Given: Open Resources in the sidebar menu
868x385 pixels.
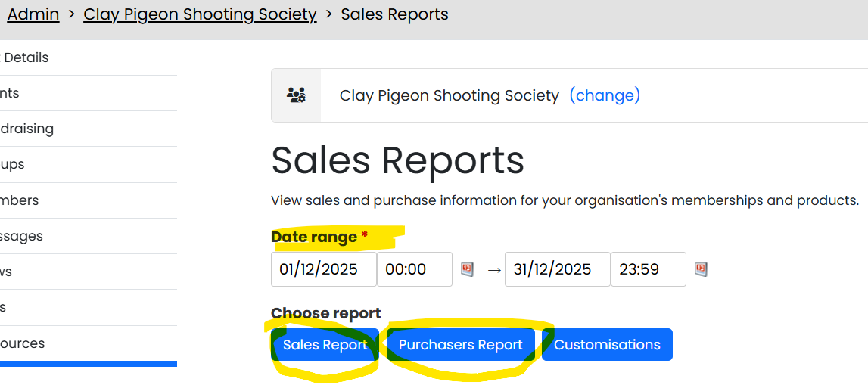Looking at the screenshot, I should [23, 343].
